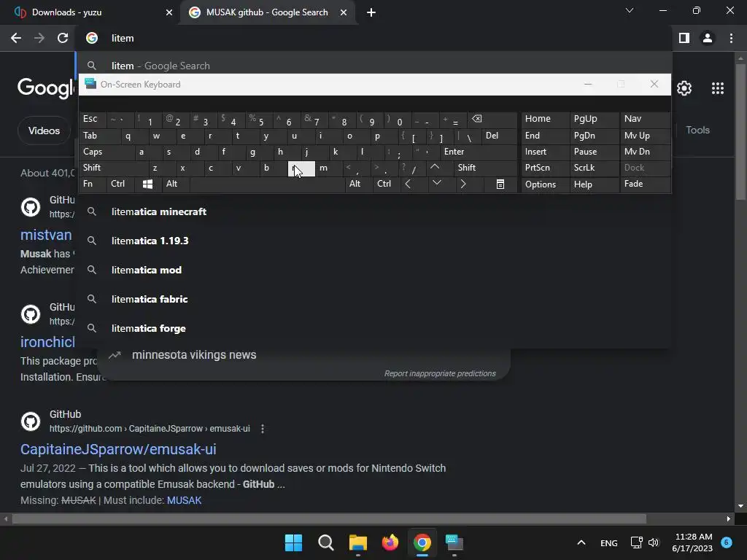Click the browser forward arrow
Screen dimensions: 747x560
(x=39, y=38)
